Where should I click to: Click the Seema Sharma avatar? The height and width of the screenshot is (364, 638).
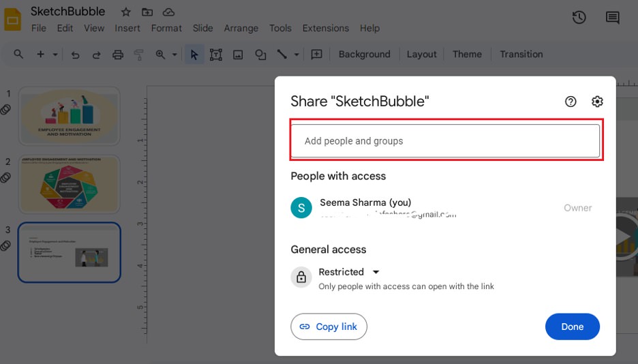coord(301,207)
